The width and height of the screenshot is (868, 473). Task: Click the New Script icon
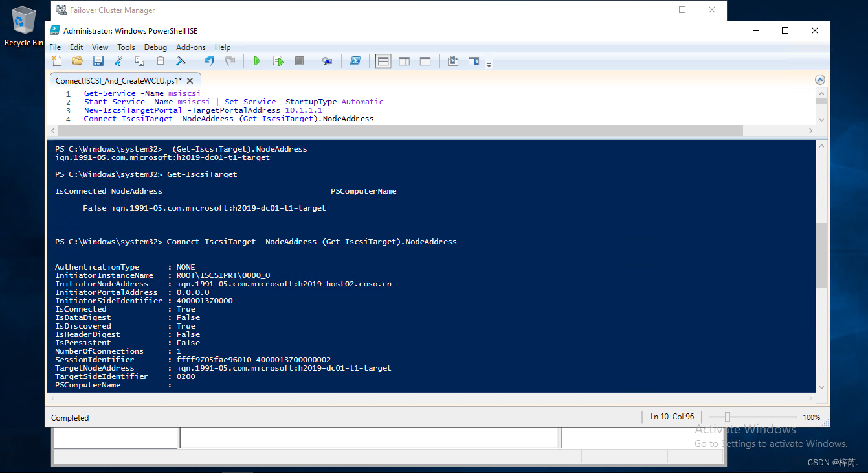pos(56,60)
